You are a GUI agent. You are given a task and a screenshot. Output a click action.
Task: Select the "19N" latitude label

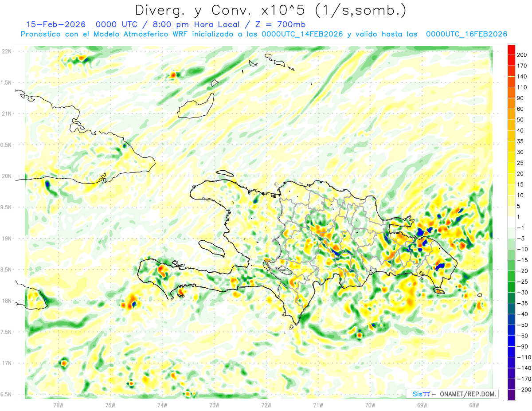tap(7, 239)
